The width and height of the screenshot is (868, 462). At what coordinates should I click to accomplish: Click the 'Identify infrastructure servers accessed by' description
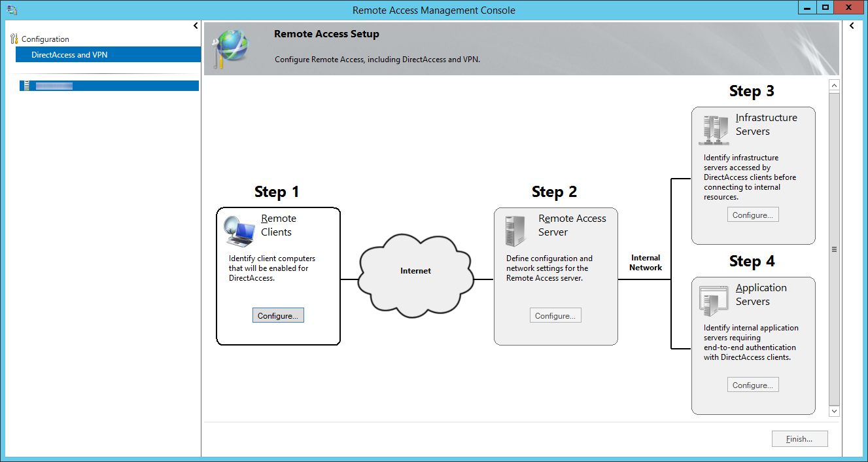coord(750,177)
